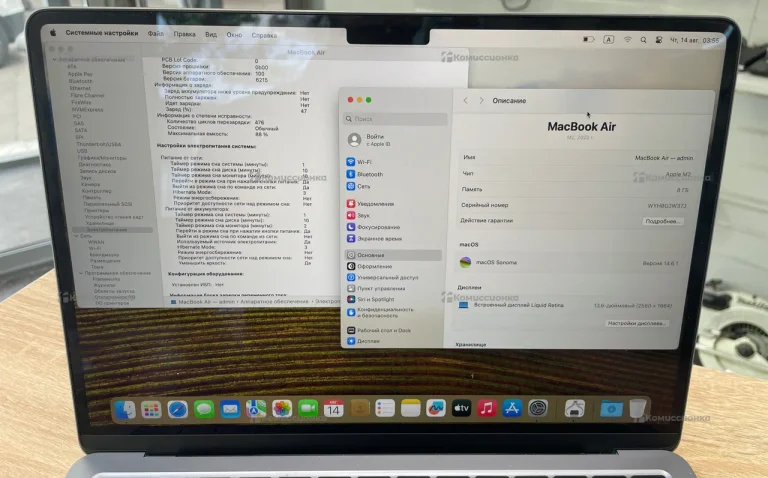Select Графика/Мониторы in System Information
The image size is (768, 478).
[x=102, y=158]
